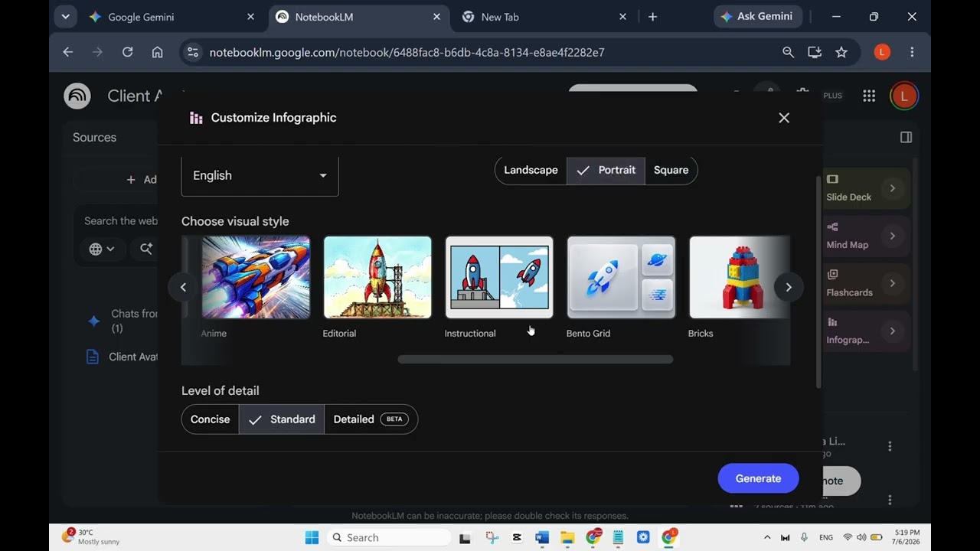Click the Ask Gemini button
The width and height of the screenshot is (980, 551).
758,17
